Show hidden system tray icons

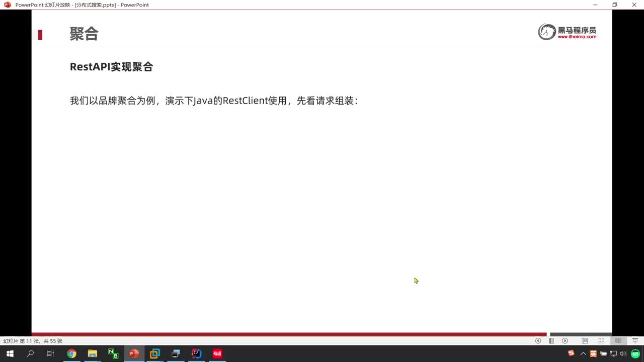pos(583,353)
